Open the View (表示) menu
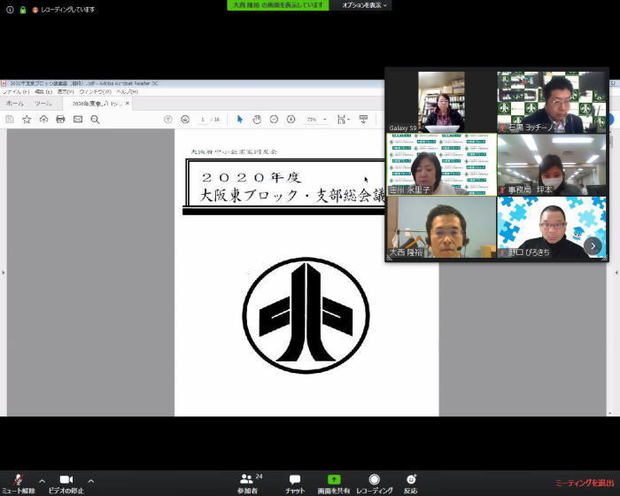Screen dimensions: 620x496 coord(66,92)
